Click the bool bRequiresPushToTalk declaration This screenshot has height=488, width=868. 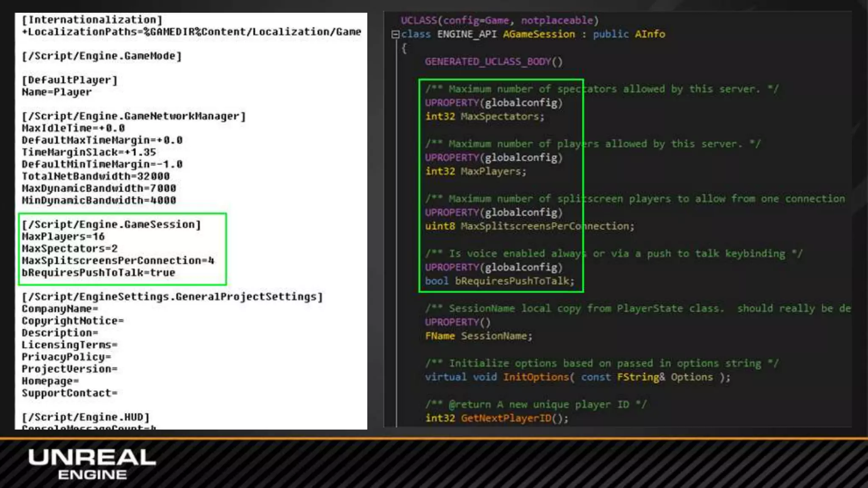coord(500,281)
